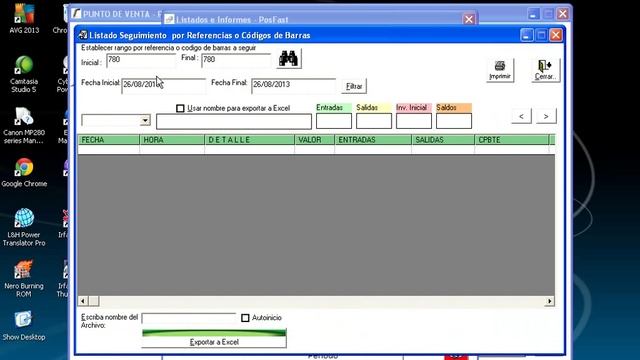Screen dimensions: 640x360
Task: Go to previous record with < button
Action: pyautogui.click(x=521, y=116)
